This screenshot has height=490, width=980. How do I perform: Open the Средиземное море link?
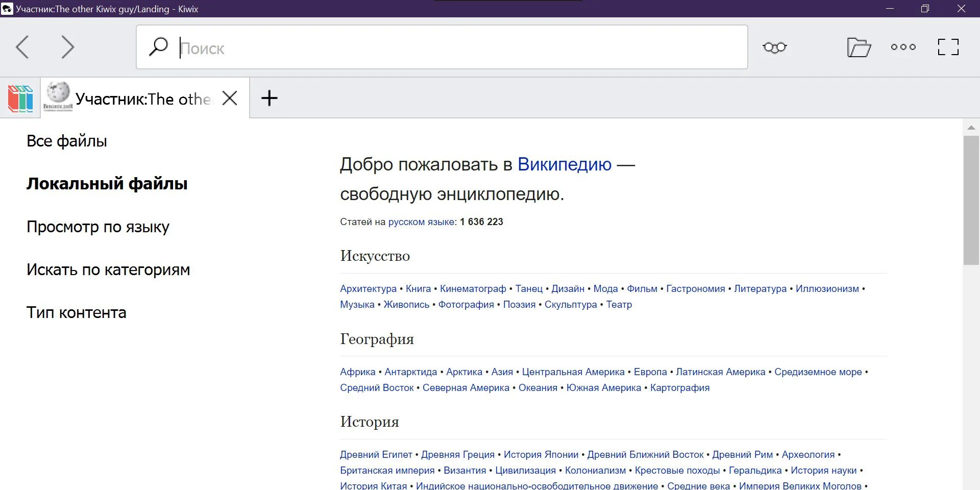coord(818,372)
